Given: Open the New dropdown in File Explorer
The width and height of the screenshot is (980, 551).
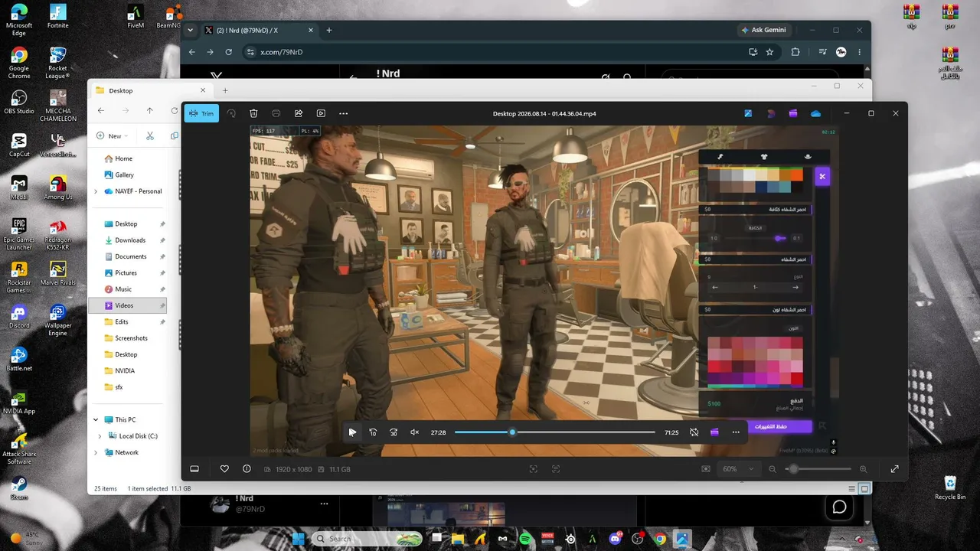Looking at the screenshot, I should pos(112,136).
